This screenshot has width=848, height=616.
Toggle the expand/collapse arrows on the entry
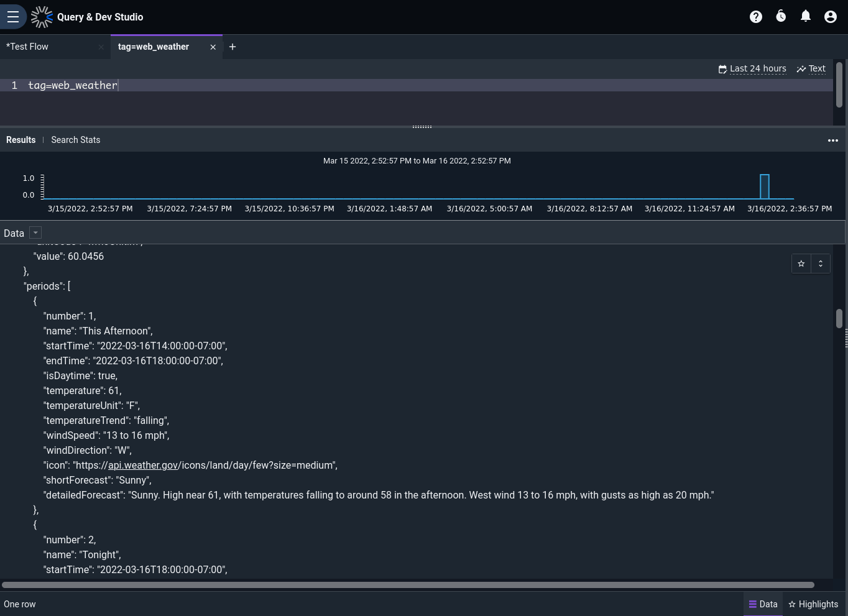821,264
